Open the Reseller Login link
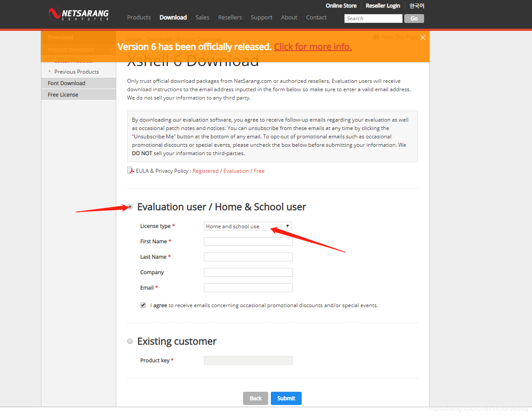This screenshot has height=416, width=532. [383, 6]
